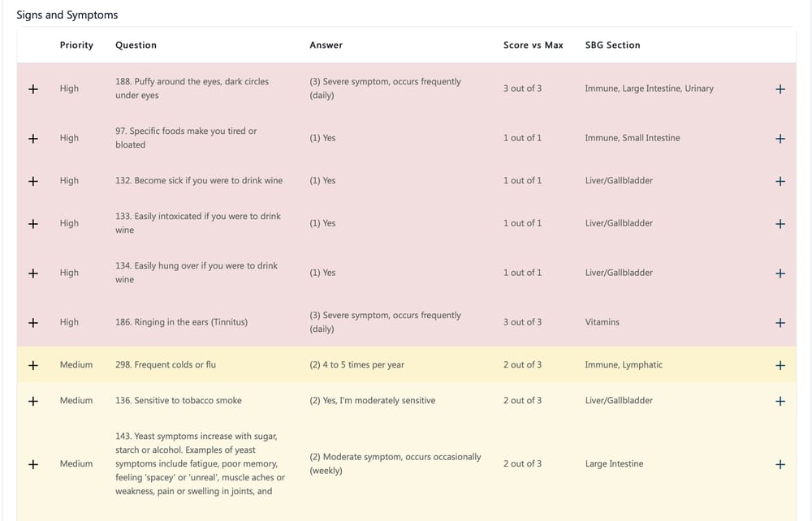Image resolution: width=812 pixels, height=521 pixels.
Task: Click right plus icon on tobacco smoke row
Action: (780, 401)
